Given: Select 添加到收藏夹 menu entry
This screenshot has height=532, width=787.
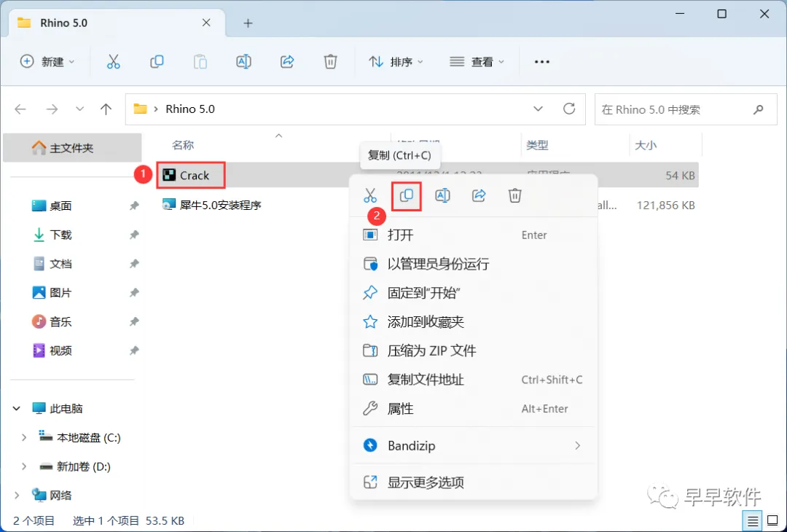Looking at the screenshot, I should (x=473, y=321).
